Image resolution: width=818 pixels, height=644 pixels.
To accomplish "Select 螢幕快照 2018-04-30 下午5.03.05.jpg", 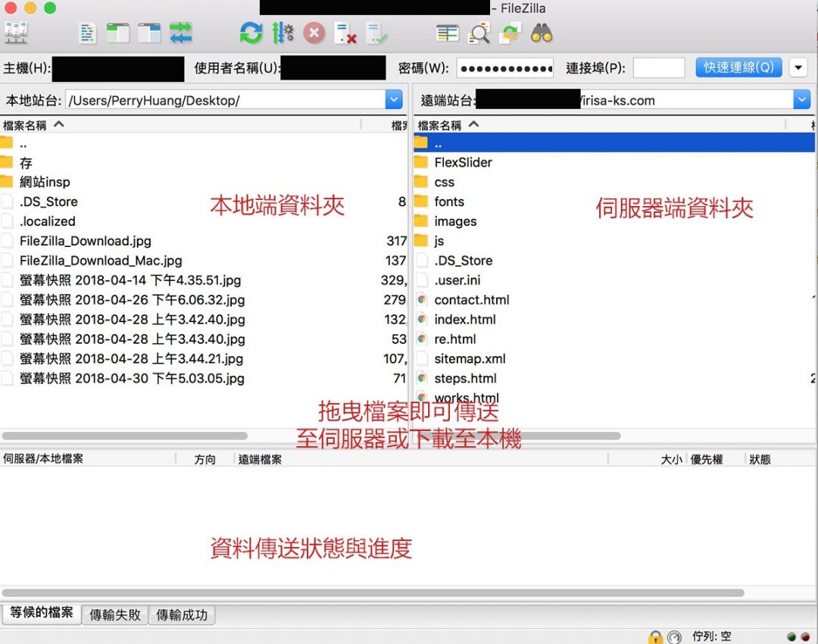I will coord(204,378).
